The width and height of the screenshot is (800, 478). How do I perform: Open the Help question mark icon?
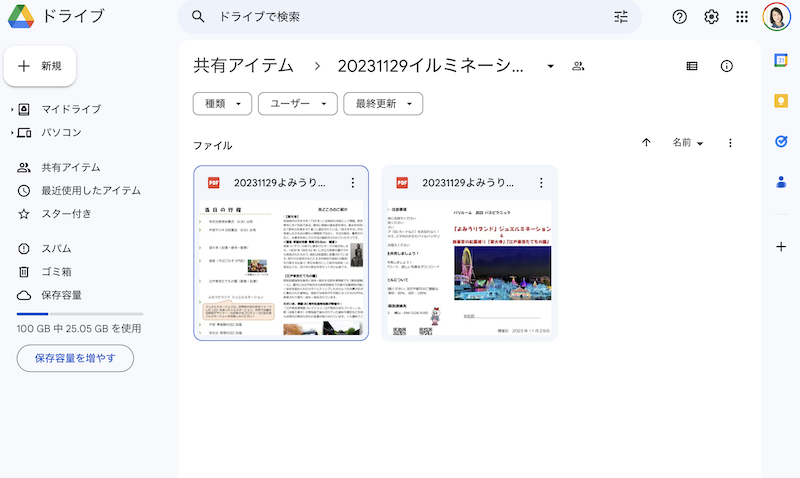(680, 17)
